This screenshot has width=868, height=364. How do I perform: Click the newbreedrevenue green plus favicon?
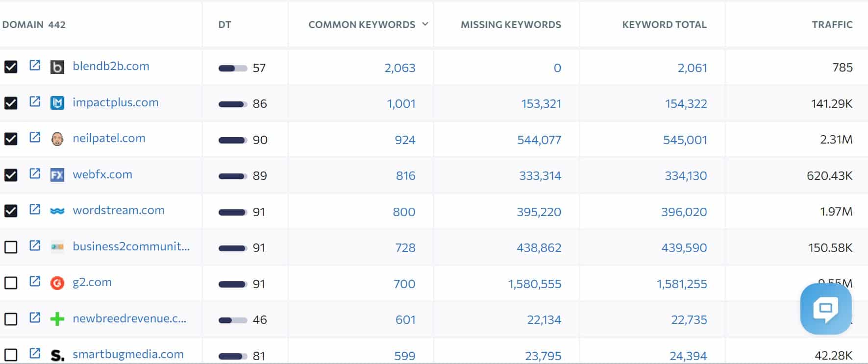[57, 319]
